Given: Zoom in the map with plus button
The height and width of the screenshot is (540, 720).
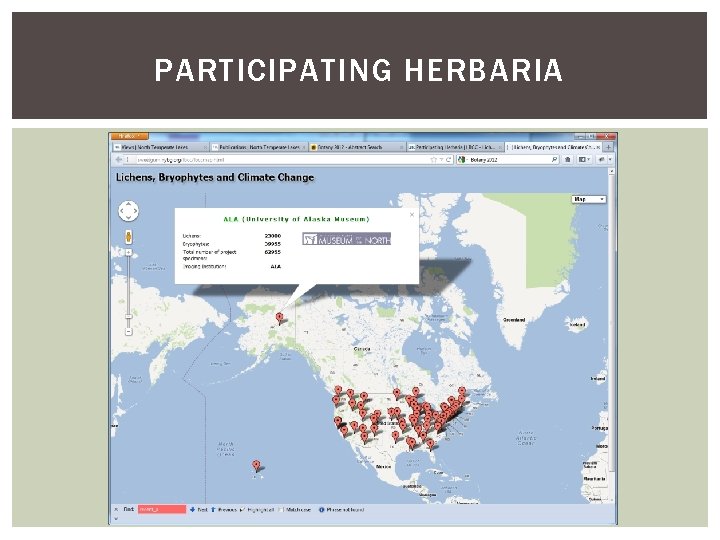Looking at the screenshot, I should (x=129, y=253).
